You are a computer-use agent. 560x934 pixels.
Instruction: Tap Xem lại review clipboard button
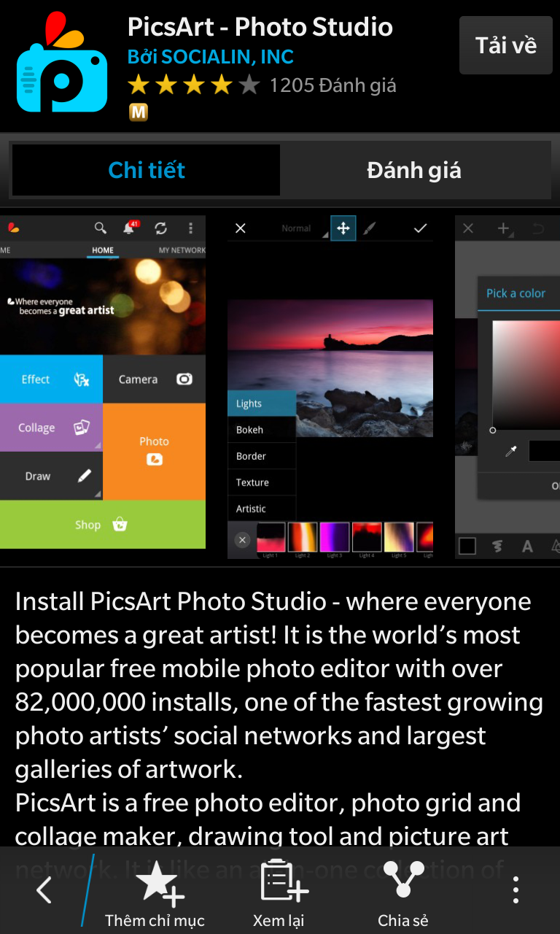[x=279, y=894]
